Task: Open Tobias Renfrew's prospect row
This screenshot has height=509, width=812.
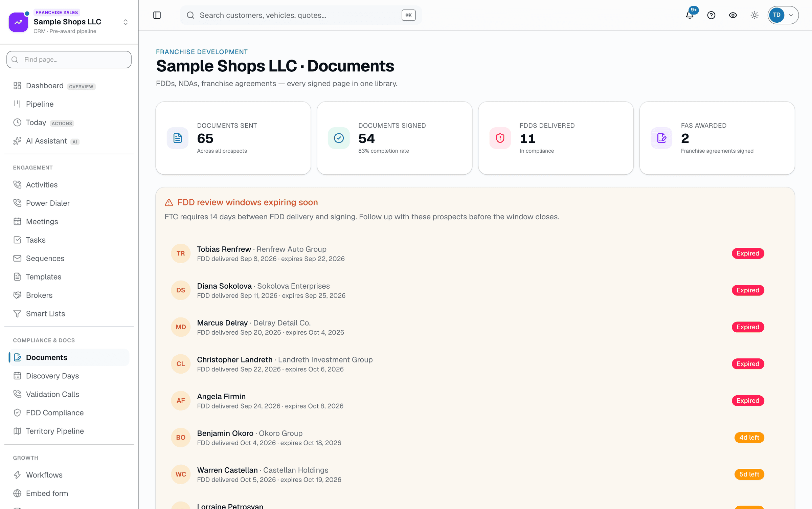Action: point(475,253)
